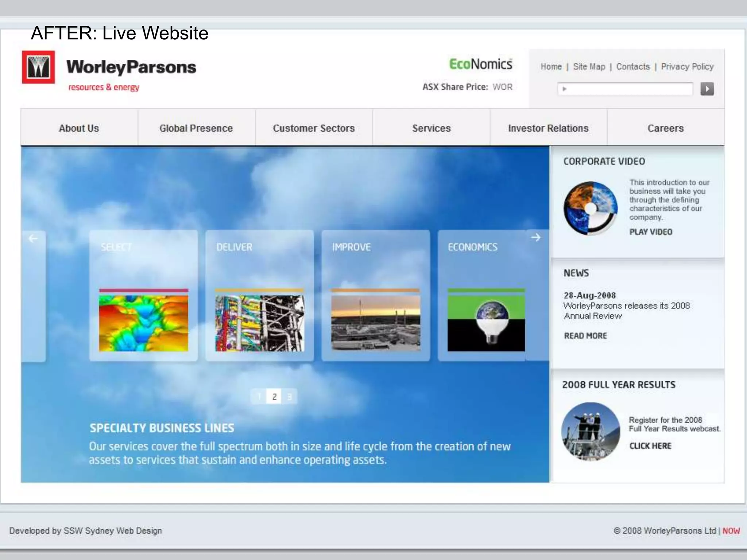The image size is (747, 560).
Task: Click 'Developed by SSW Sydney Web Design'
Action: coord(86,531)
